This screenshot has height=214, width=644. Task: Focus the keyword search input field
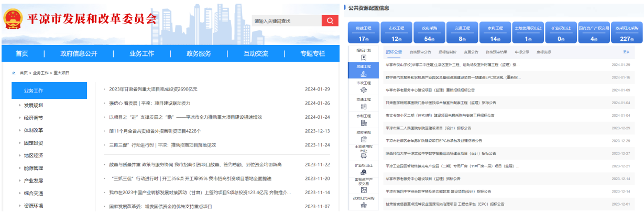point(286,21)
